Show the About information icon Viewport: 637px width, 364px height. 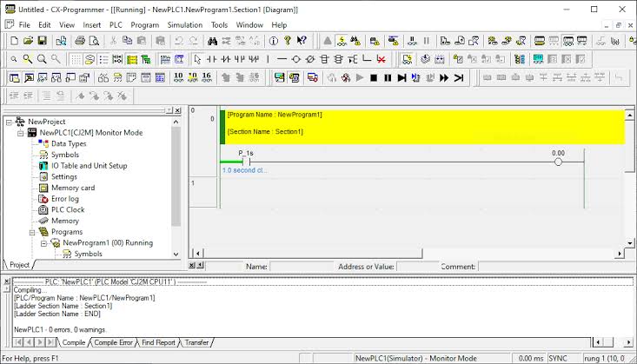tap(274, 41)
